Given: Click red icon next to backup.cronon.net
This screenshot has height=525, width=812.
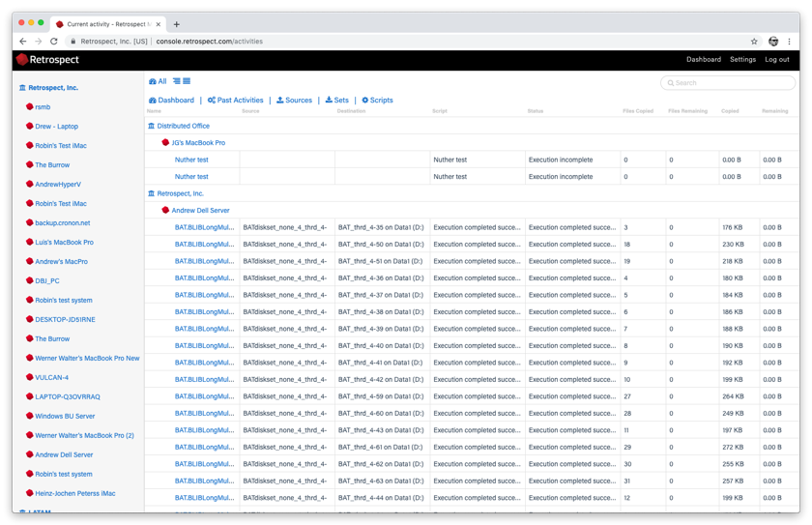Looking at the screenshot, I should (30, 222).
